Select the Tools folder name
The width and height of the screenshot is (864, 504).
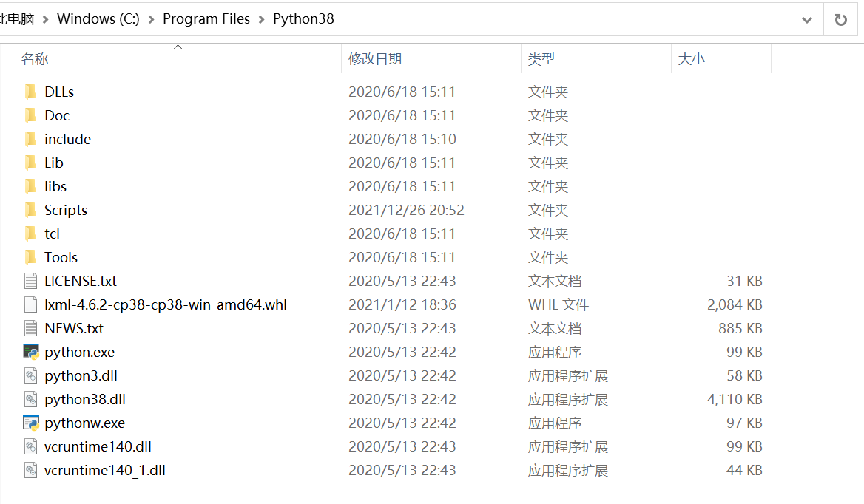[x=61, y=257]
